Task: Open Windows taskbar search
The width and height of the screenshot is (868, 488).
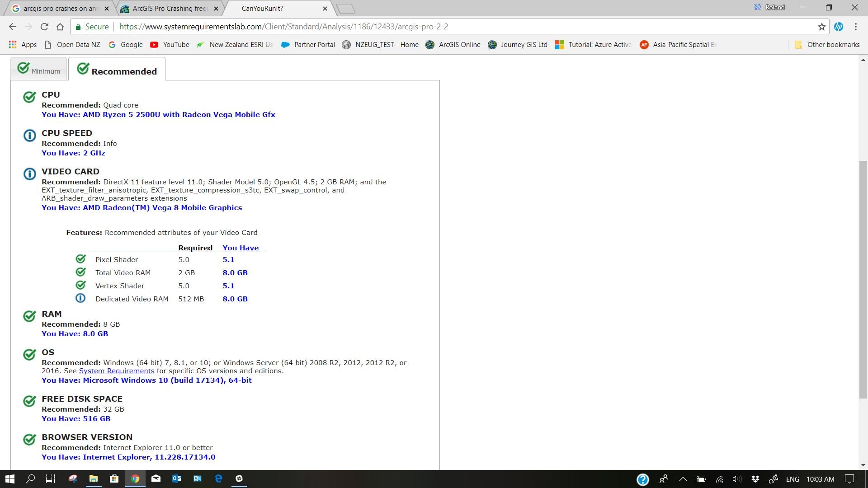Action: (30, 479)
